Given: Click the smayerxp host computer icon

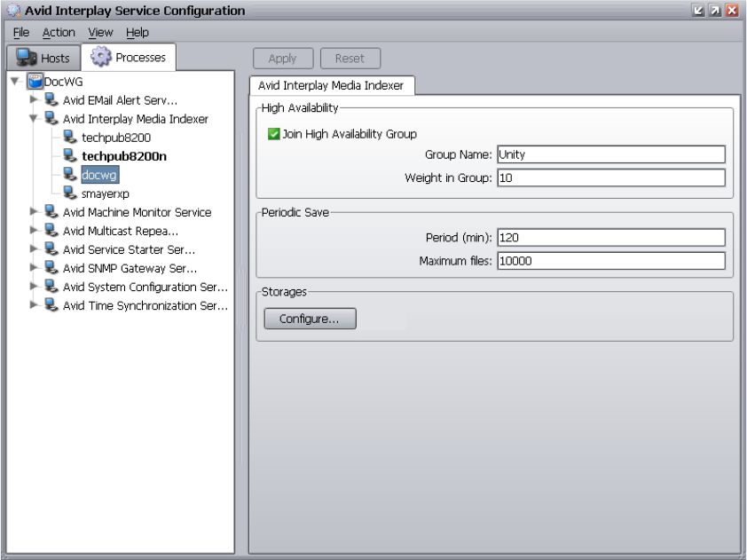Looking at the screenshot, I should (70, 193).
